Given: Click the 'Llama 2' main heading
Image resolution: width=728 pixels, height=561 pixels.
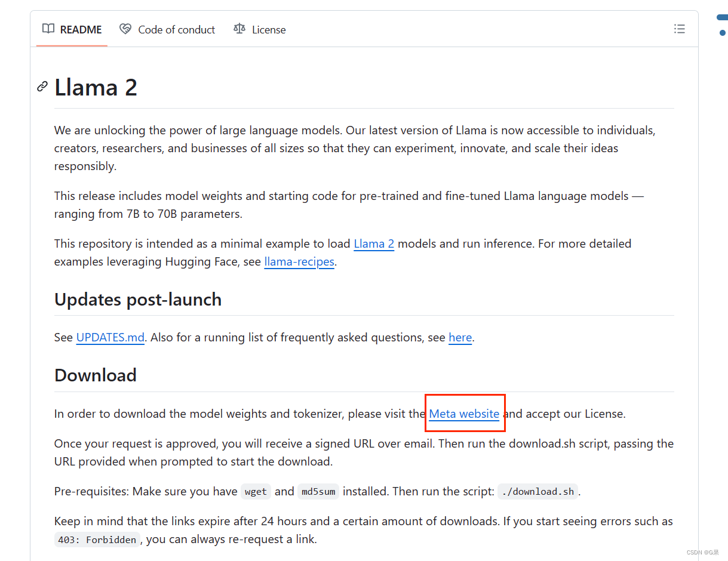Looking at the screenshot, I should point(96,87).
